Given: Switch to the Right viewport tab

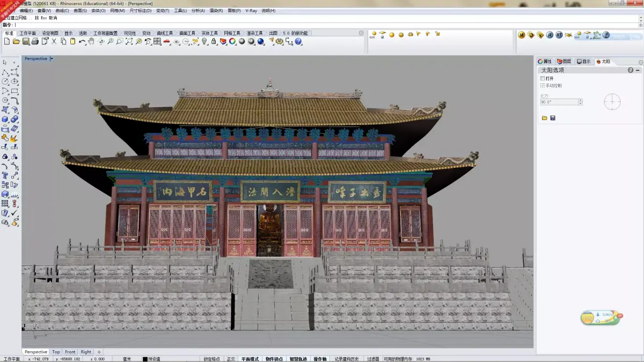Looking at the screenshot, I should tap(86, 352).
